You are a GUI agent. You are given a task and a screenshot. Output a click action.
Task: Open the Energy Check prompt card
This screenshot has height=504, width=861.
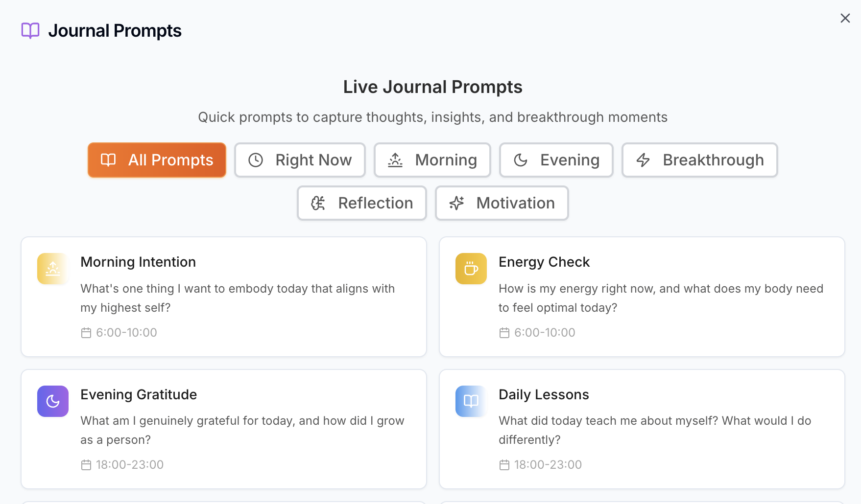(x=642, y=297)
